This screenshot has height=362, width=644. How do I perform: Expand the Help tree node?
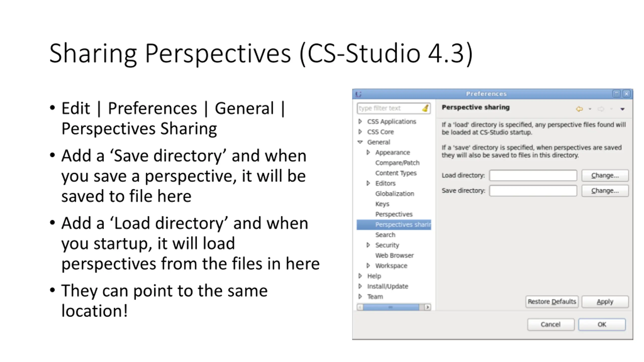[360, 276]
